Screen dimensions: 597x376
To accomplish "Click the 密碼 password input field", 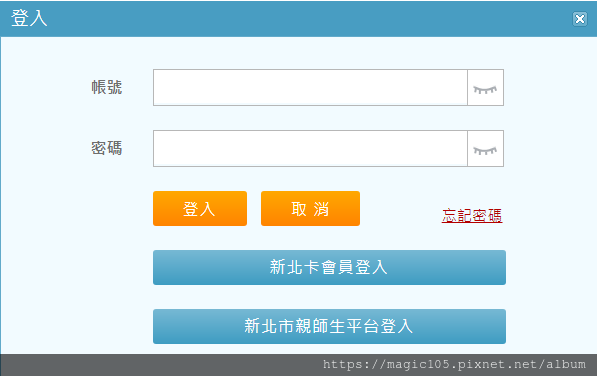I will 310,148.
